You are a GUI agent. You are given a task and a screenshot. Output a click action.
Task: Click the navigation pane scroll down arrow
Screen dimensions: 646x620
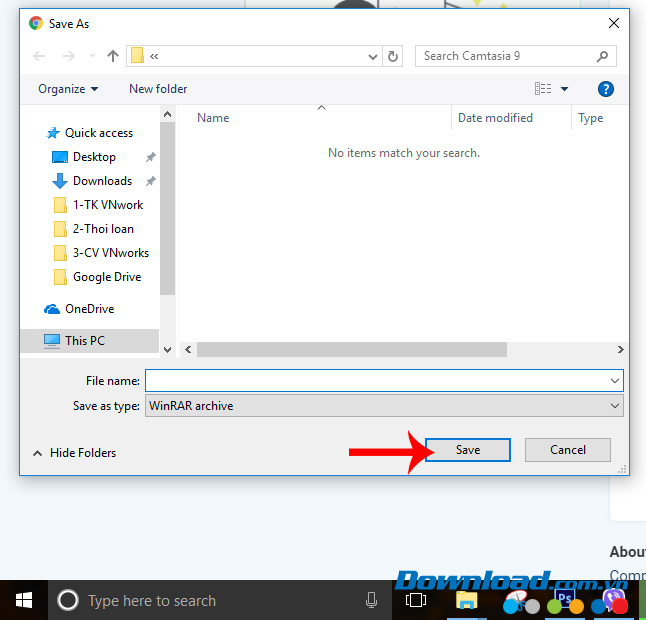167,350
